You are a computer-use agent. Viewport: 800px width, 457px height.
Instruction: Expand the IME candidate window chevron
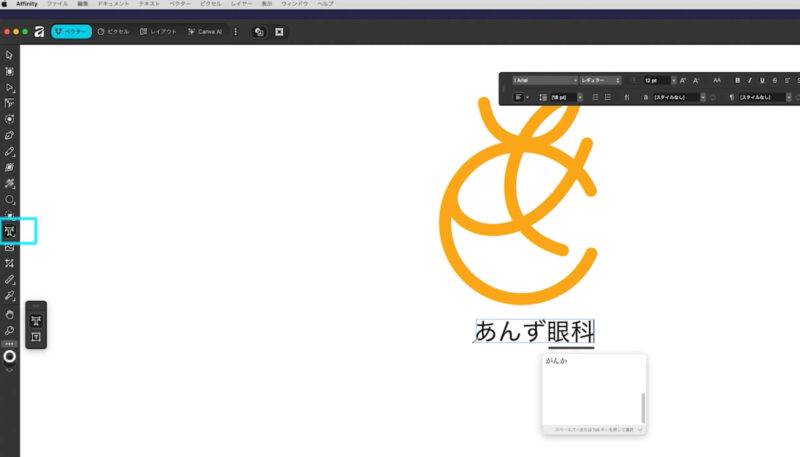[640, 430]
